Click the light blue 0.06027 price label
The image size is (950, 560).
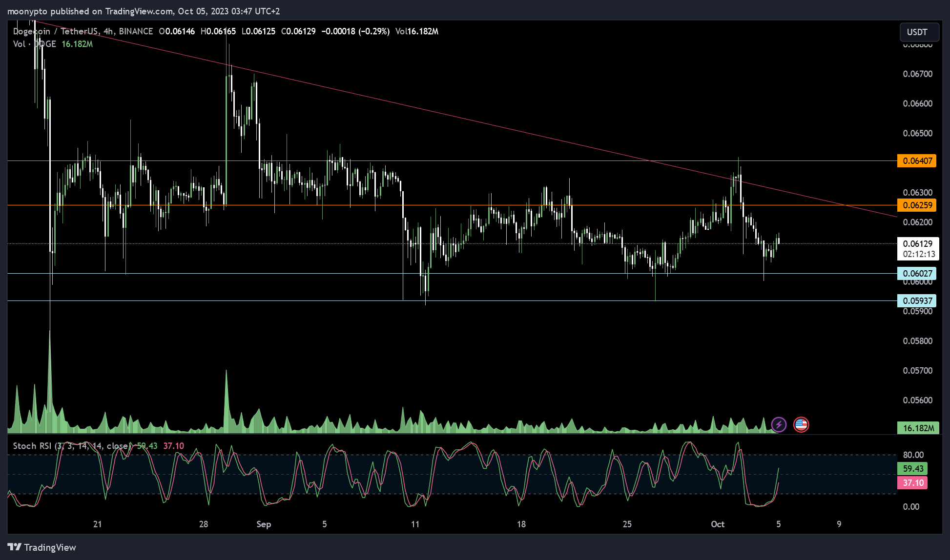pyautogui.click(x=917, y=274)
